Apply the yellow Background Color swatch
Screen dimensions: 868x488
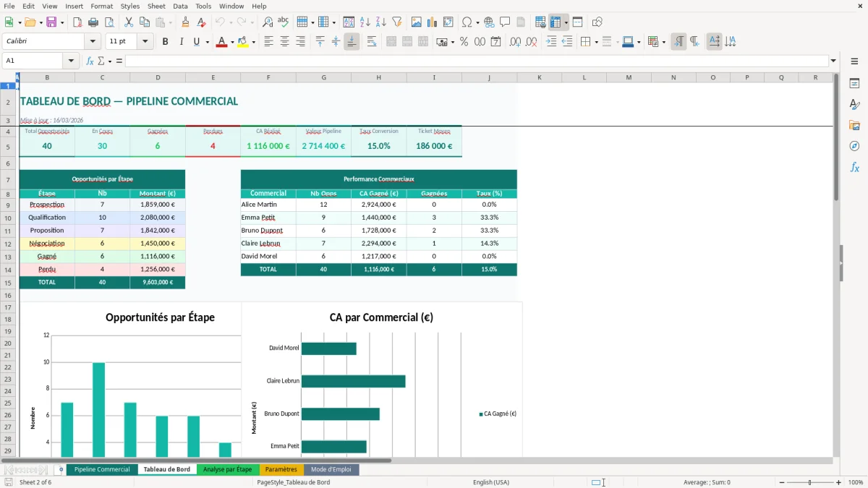[x=243, y=42]
